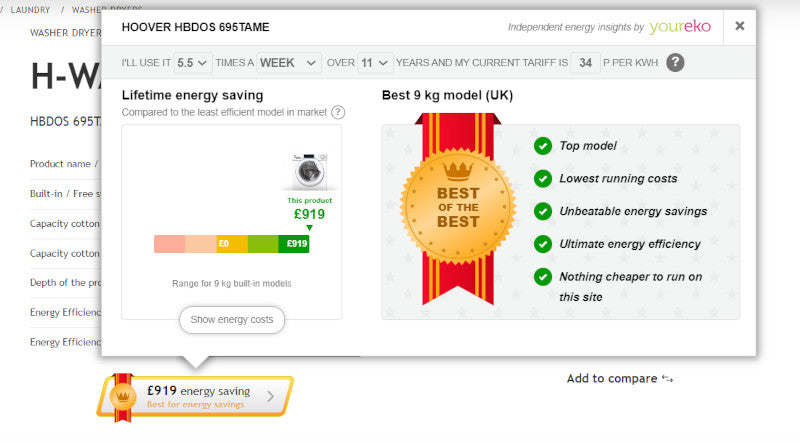Click the Add to compare link
The image size is (800, 443).
pyautogui.click(x=620, y=378)
